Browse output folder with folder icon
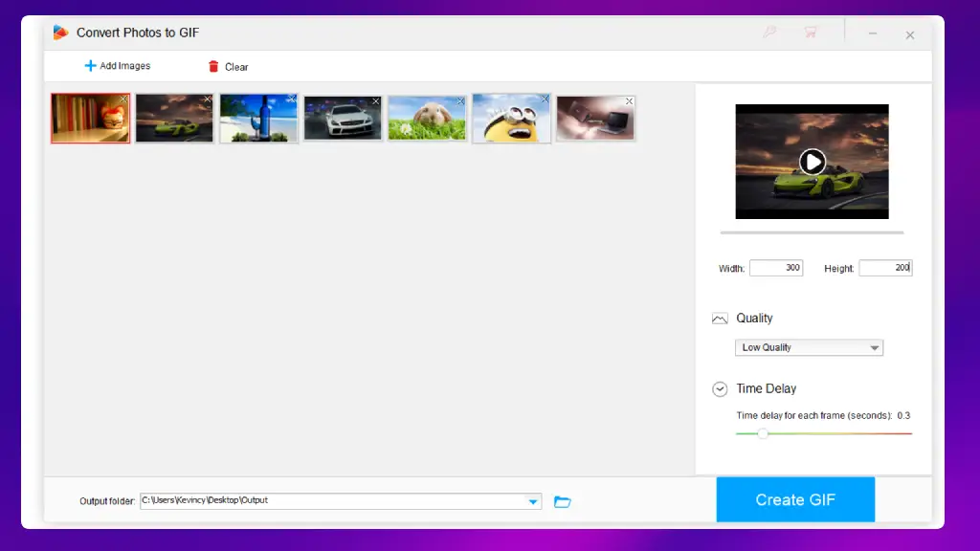Viewport: 980px width, 551px height. point(563,501)
